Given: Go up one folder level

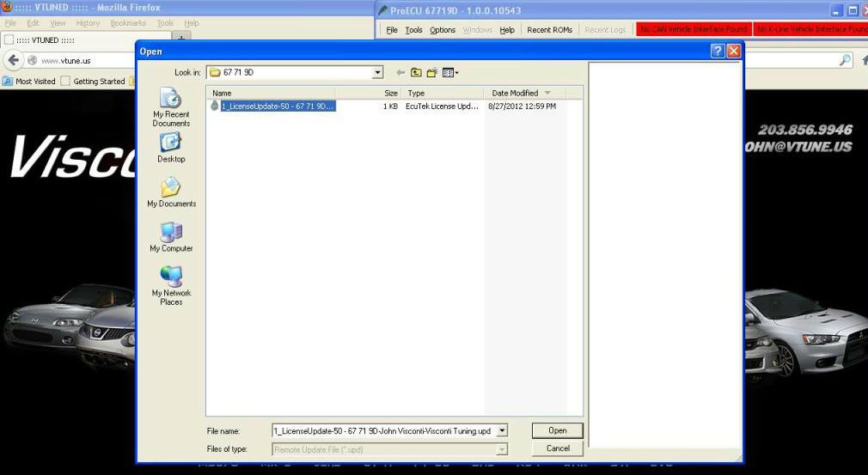Looking at the screenshot, I should (416, 73).
